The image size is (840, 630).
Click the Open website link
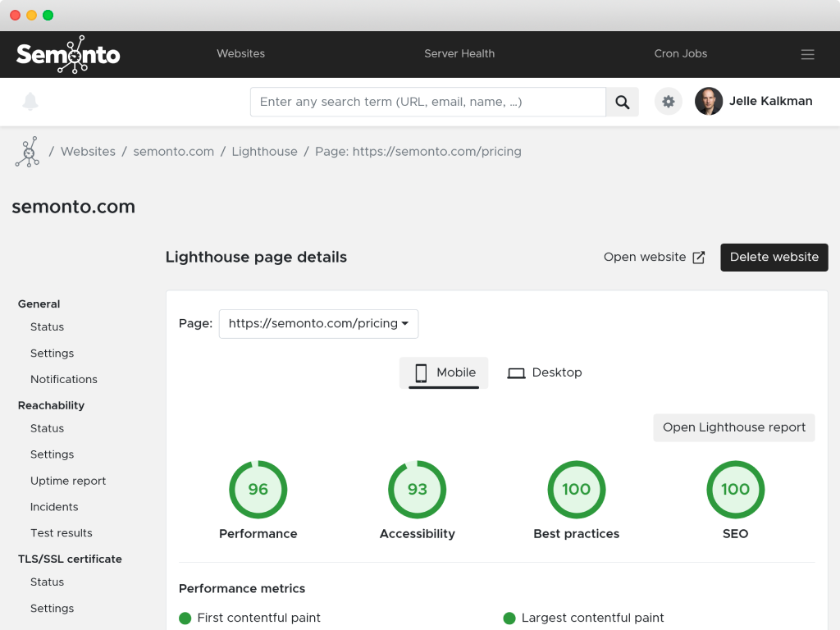[x=654, y=258]
